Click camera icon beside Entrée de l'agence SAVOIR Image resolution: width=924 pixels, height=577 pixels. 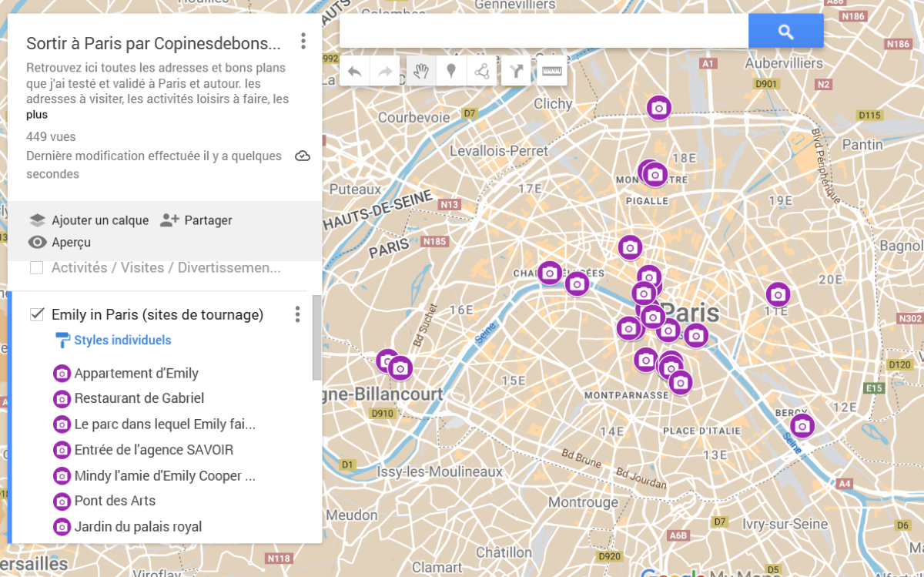pos(62,450)
